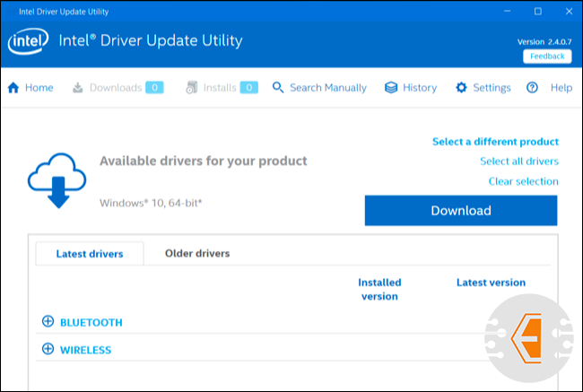This screenshot has height=392, width=583.
Task: Minimize the Intel Driver Update Utility window
Action: tap(507, 11)
